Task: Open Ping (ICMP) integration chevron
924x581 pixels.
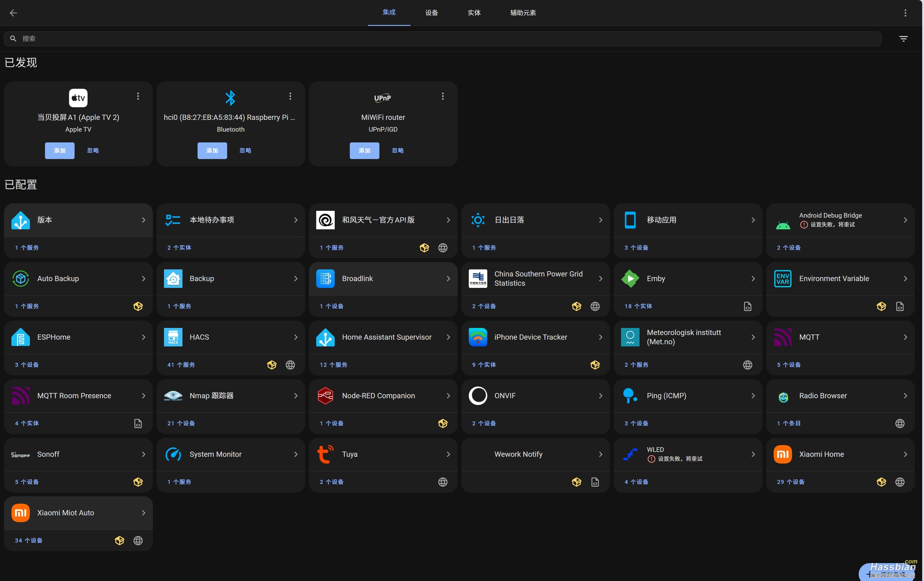Action: 753,396
